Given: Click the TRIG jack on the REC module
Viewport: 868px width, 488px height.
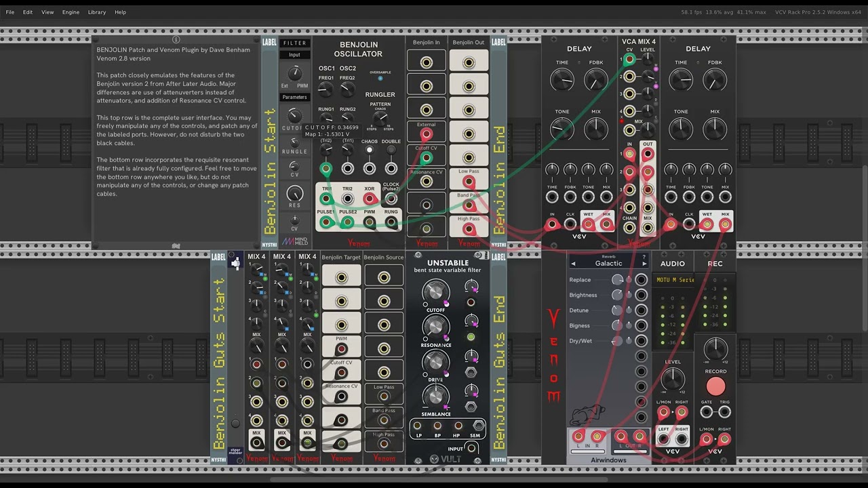Looking at the screenshot, I should pyautogui.click(x=724, y=411).
